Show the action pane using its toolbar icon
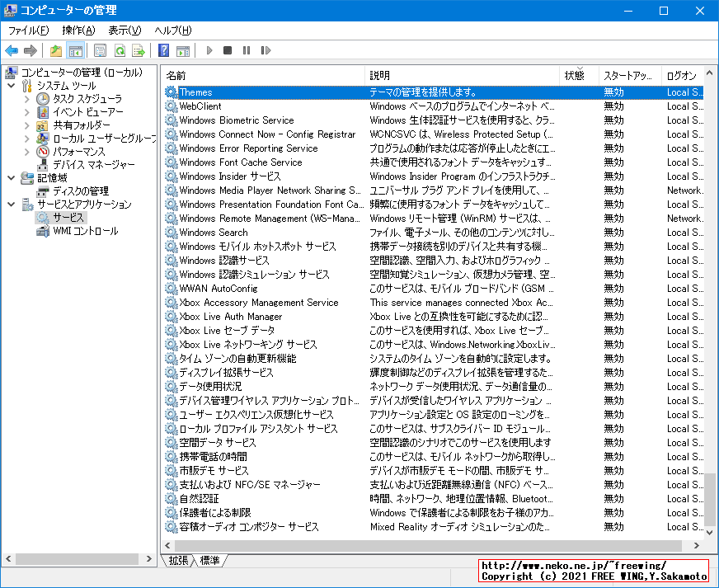This screenshot has width=719, height=588. coord(182,50)
